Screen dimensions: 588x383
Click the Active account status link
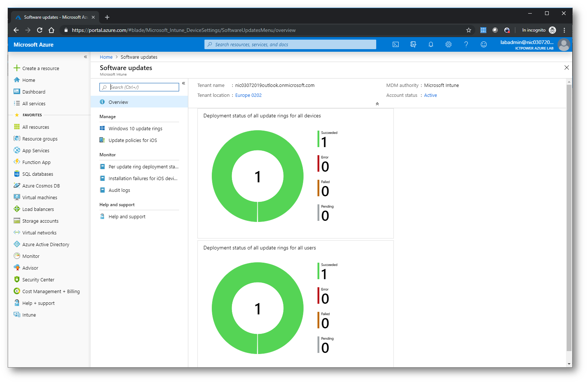(431, 95)
